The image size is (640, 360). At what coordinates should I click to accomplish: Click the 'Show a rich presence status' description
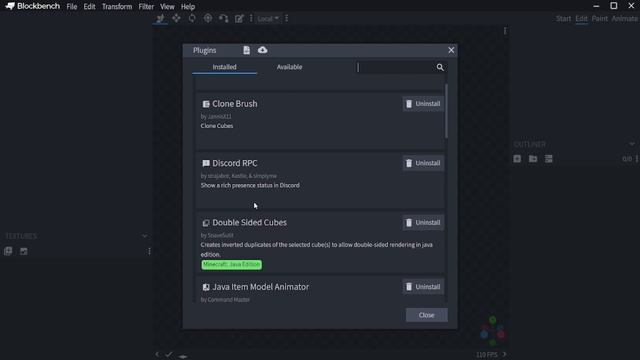(x=250, y=185)
